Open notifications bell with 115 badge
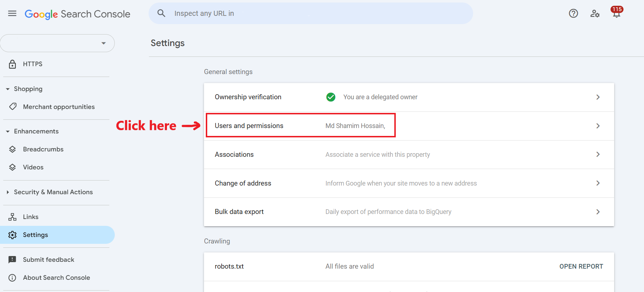Image resolution: width=644 pixels, height=292 pixels. [617, 13]
